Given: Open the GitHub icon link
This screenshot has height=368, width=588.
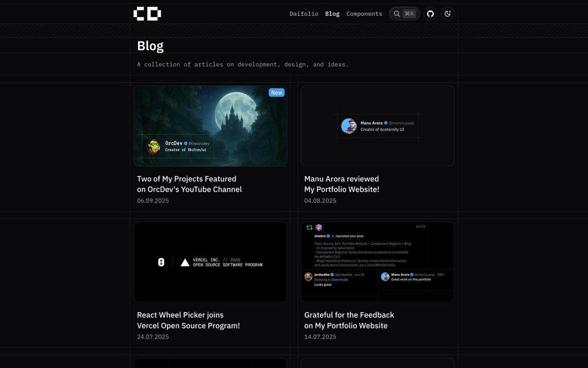Looking at the screenshot, I should (430, 14).
